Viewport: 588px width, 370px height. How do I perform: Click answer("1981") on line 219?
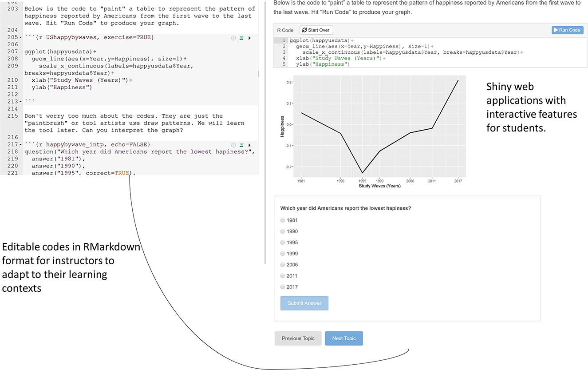tap(59, 159)
